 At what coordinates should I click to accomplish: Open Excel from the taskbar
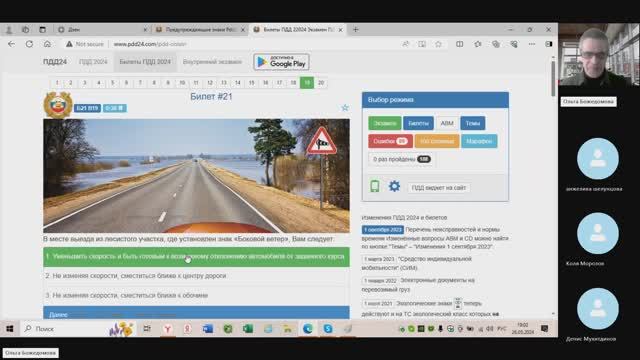coord(248,329)
